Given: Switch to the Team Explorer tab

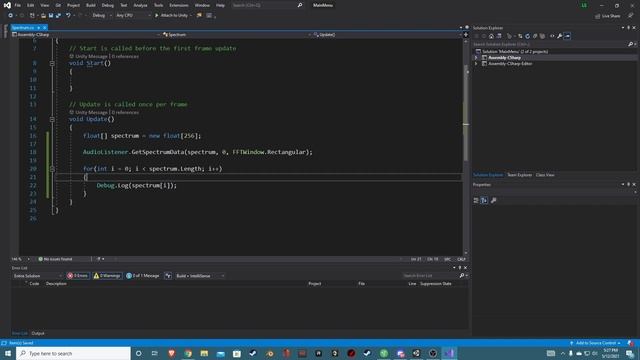Looking at the screenshot, I should 519,175.
